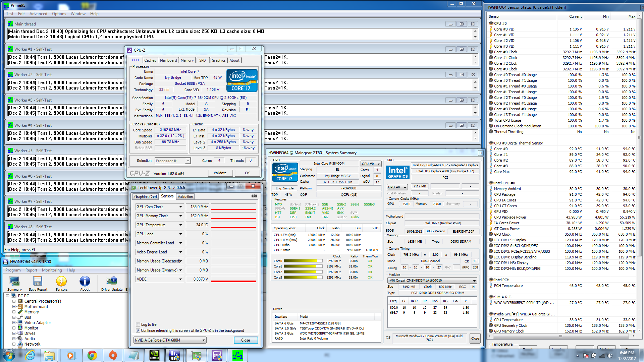Open Advanced menu in Prime95

click(38, 14)
